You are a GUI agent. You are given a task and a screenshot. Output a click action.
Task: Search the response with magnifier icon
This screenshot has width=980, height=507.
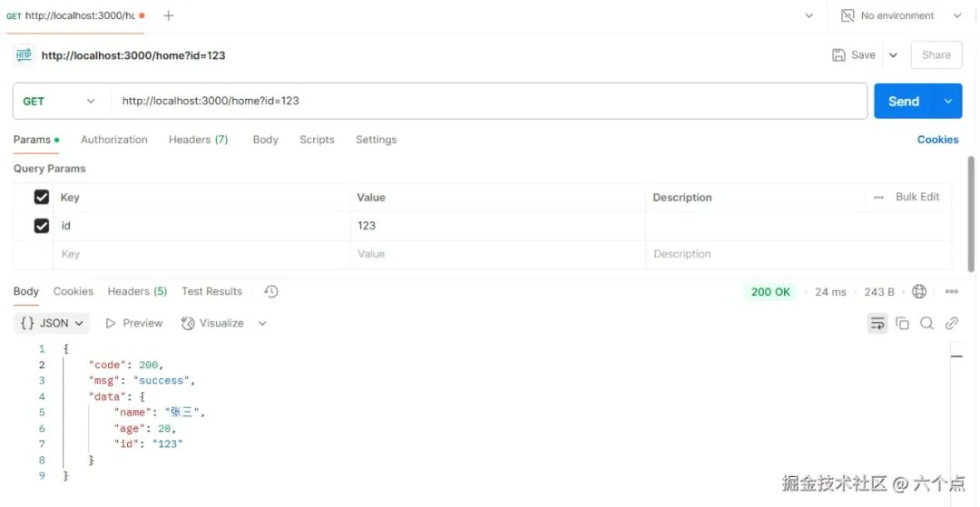[926, 323]
